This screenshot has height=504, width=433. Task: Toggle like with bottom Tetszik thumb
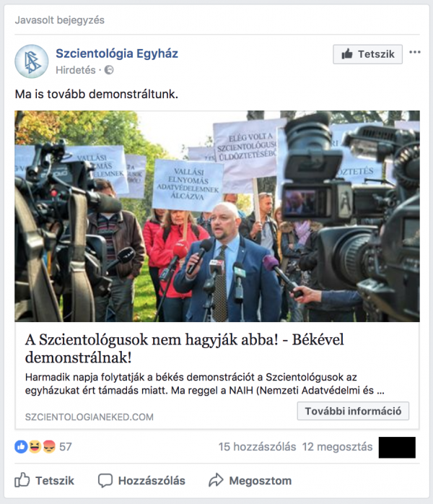click(44, 481)
